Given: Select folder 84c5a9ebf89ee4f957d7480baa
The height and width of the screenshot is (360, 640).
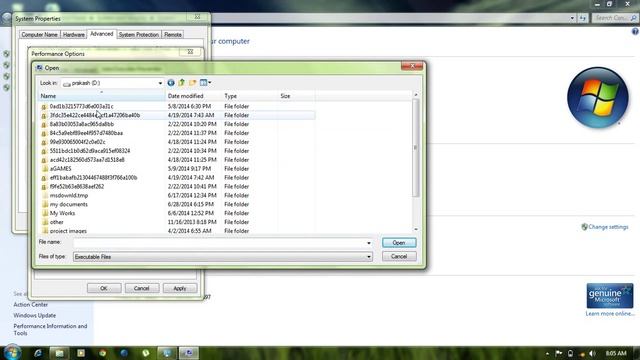Looking at the screenshot, I should [x=86, y=133].
